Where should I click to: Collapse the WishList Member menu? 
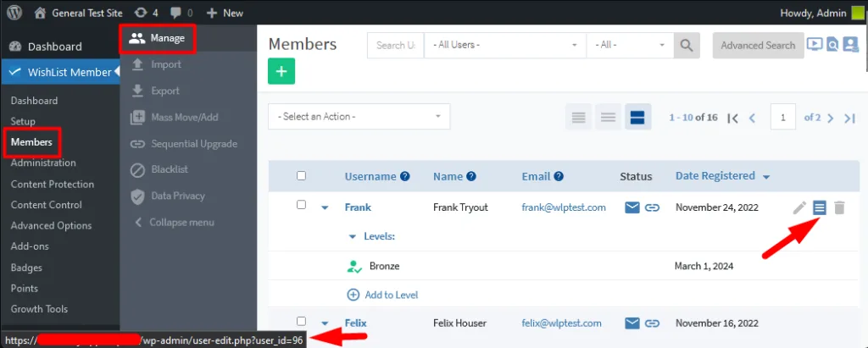coord(175,223)
